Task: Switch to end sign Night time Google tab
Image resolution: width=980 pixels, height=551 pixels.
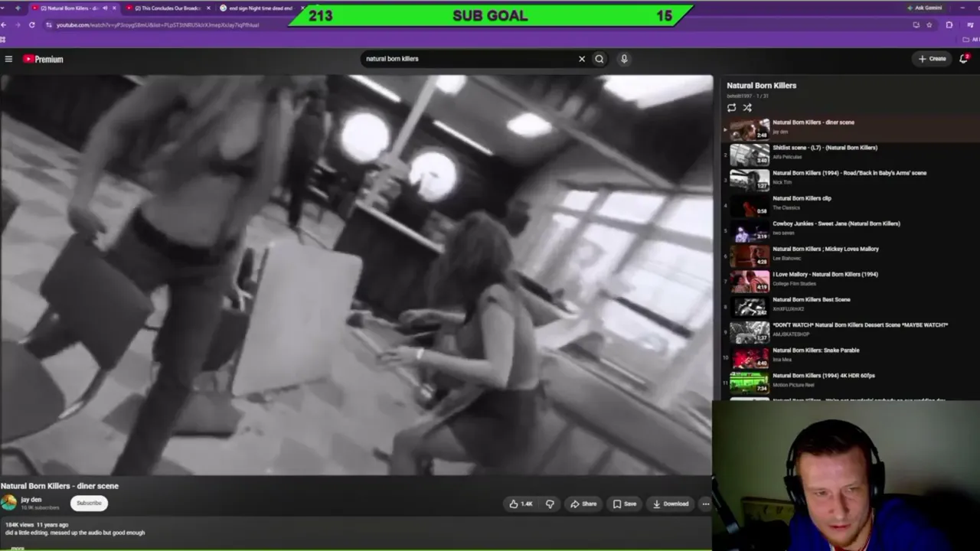Action: 260,8
